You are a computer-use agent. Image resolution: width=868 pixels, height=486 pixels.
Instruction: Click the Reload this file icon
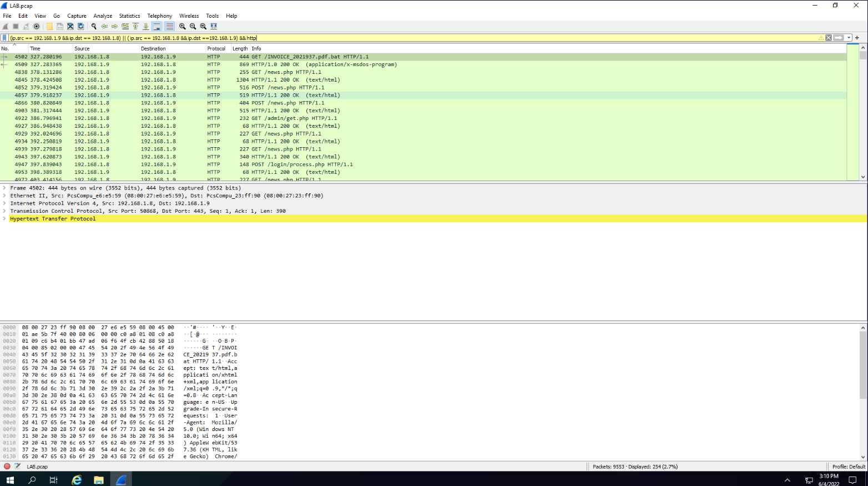(x=81, y=26)
